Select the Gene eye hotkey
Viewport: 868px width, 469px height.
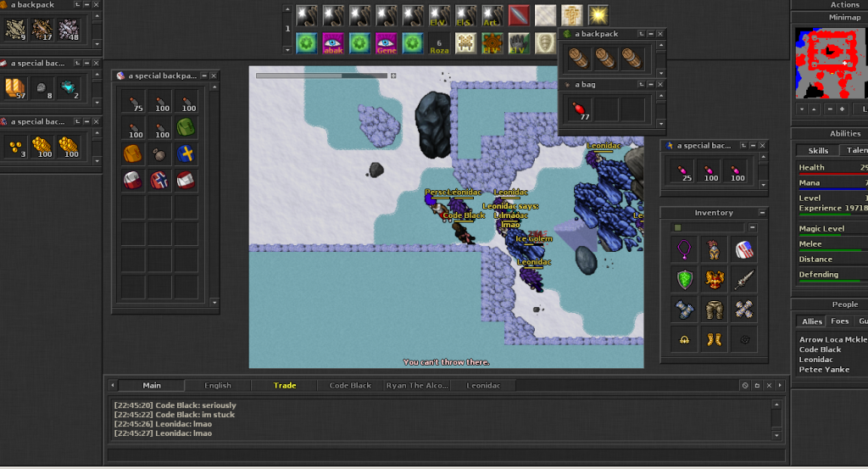[386, 43]
